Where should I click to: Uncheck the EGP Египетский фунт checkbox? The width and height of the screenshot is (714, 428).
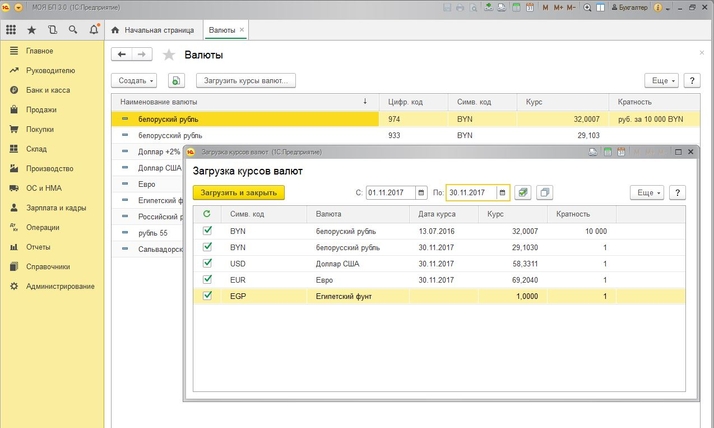tap(207, 296)
